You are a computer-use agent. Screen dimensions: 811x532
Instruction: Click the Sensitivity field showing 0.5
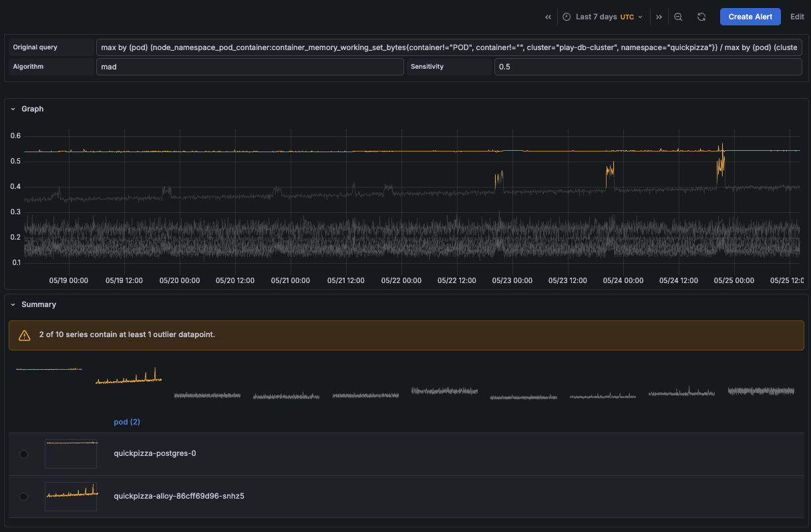coord(648,67)
